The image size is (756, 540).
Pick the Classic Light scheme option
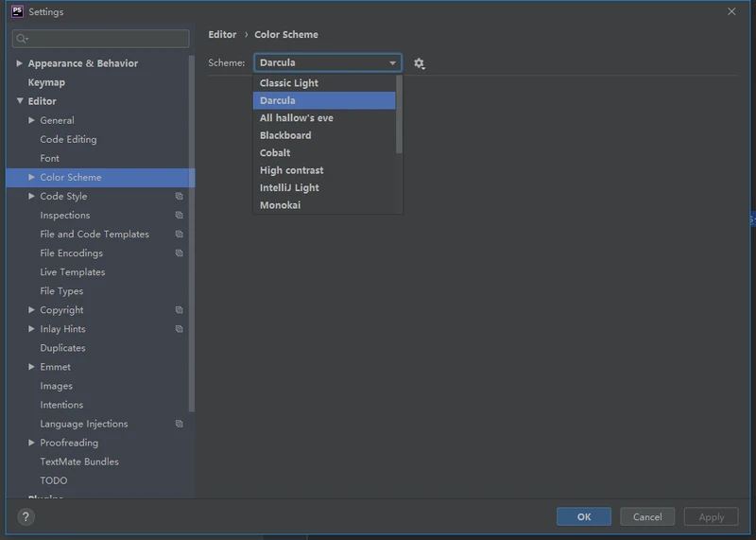click(288, 83)
